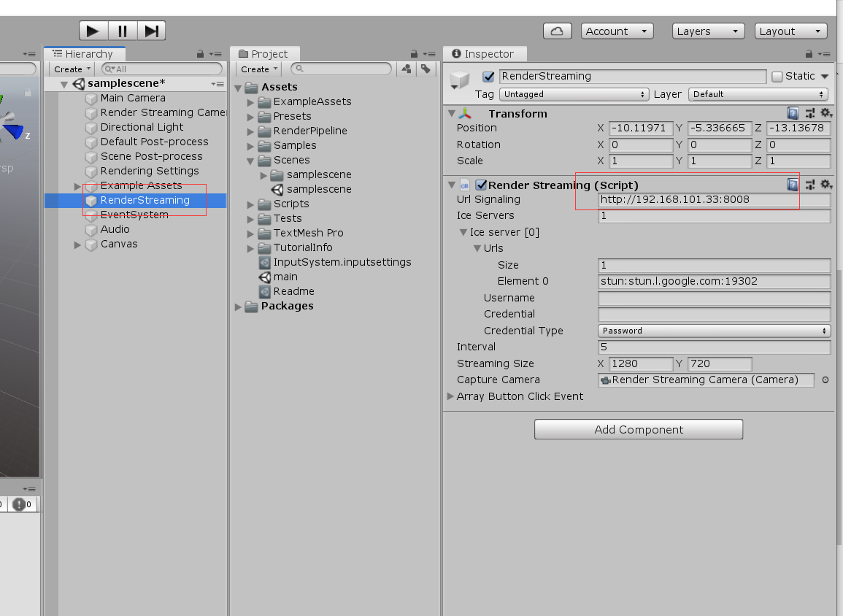This screenshot has height=616, width=843.
Task: Disable the Render Streaming script component
Action: [x=480, y=185]
